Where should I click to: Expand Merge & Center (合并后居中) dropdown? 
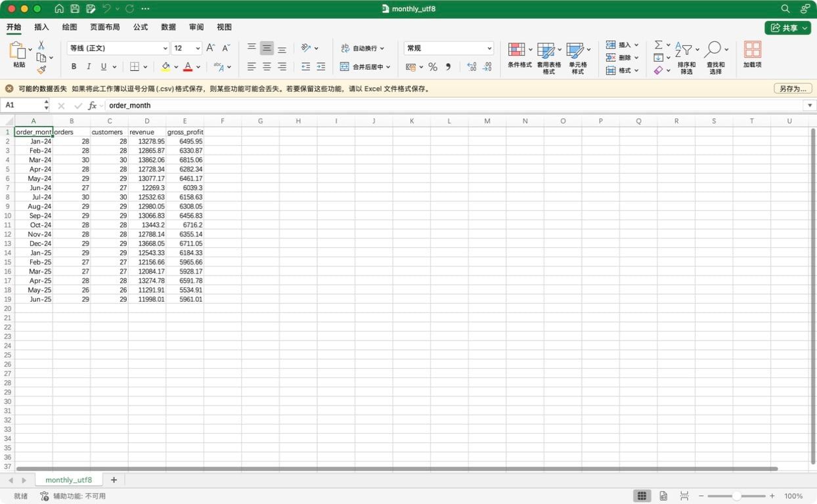pos(388,66)
